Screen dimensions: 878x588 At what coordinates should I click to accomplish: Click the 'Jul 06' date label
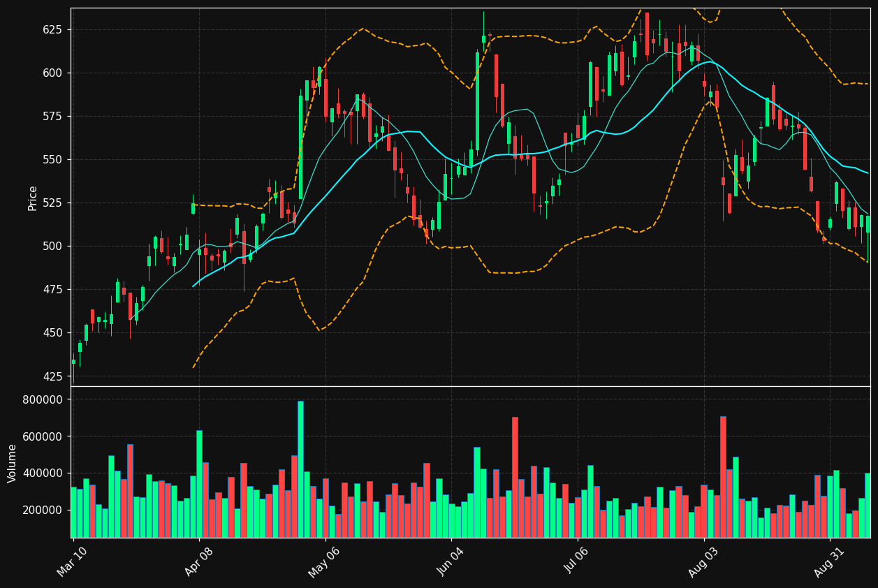(577, 562)
